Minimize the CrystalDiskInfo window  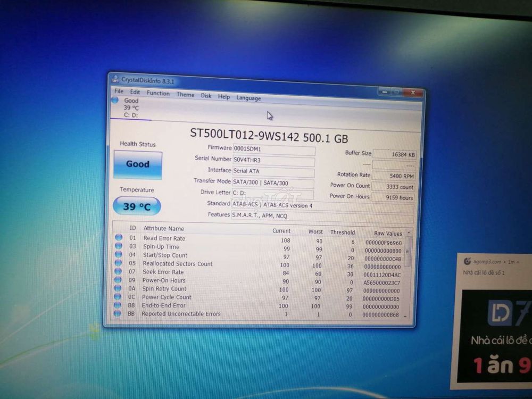tap(385, 92)
